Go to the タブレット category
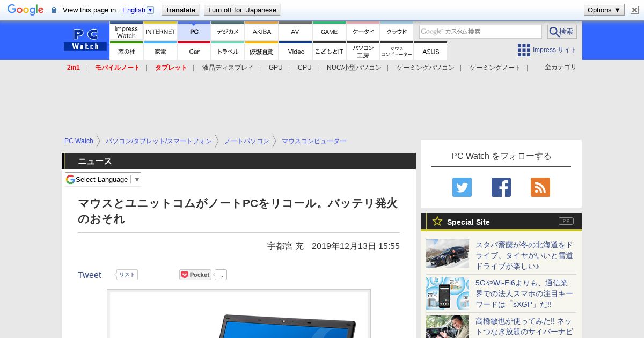This screenshot has width=644, height=338. tap(171, 68)
